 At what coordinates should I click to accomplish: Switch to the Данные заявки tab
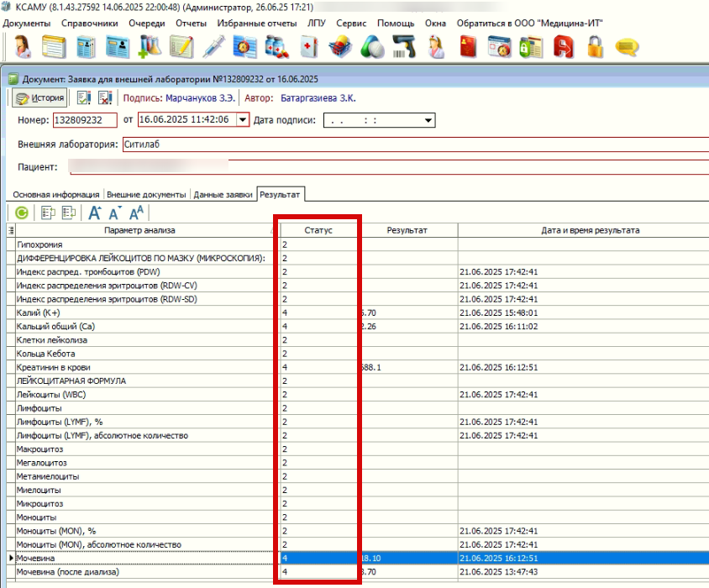(x=223, y=195)
